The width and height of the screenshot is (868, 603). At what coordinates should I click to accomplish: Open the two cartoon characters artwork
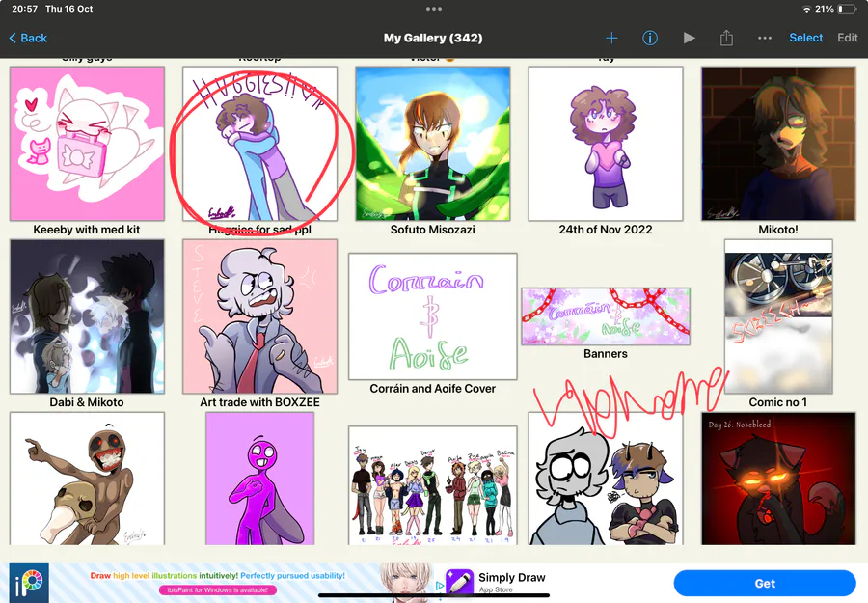click(606, 479)
